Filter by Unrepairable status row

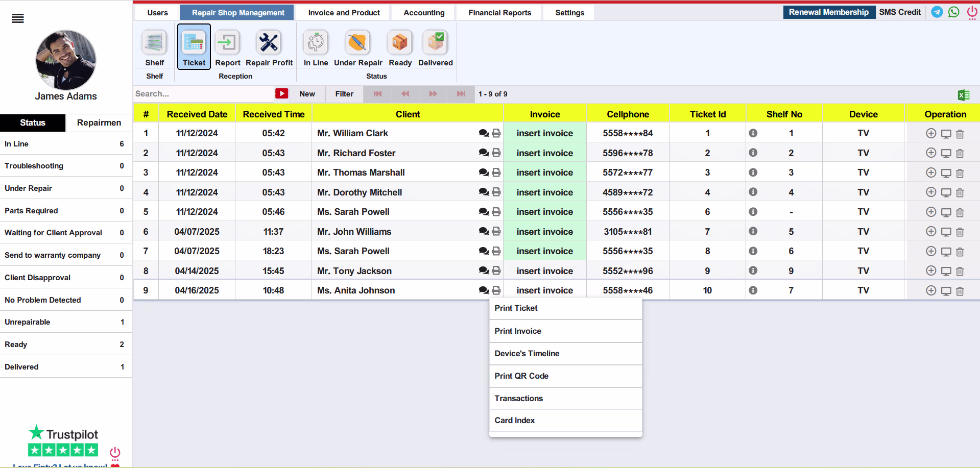coord(66,322)
